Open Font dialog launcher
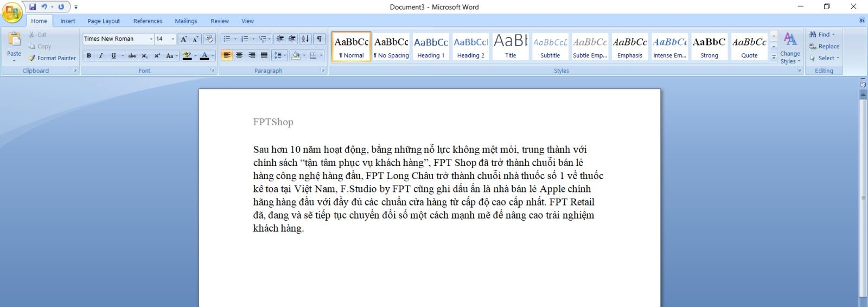 213,71
